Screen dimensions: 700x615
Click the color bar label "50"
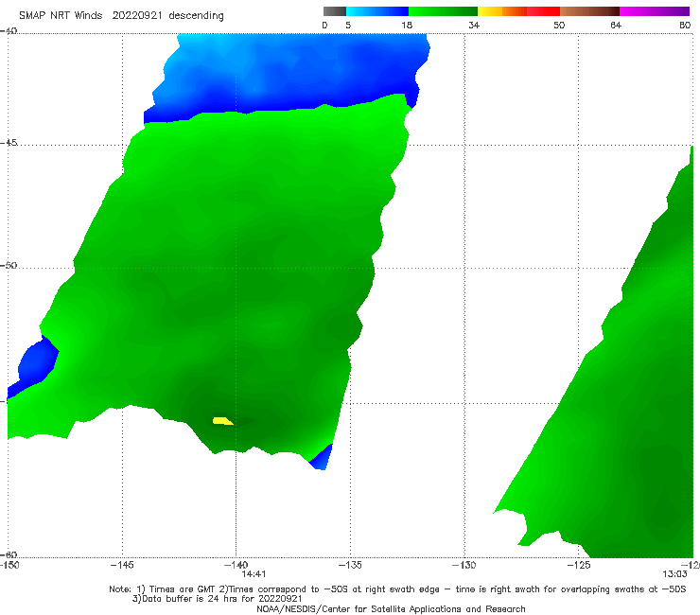[x=559, y=25]
